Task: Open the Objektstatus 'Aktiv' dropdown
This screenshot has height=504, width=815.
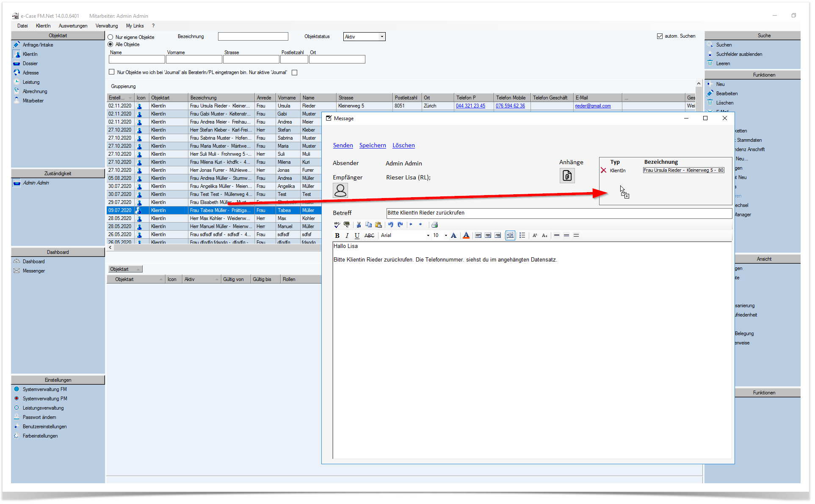Action: (364, 37)
